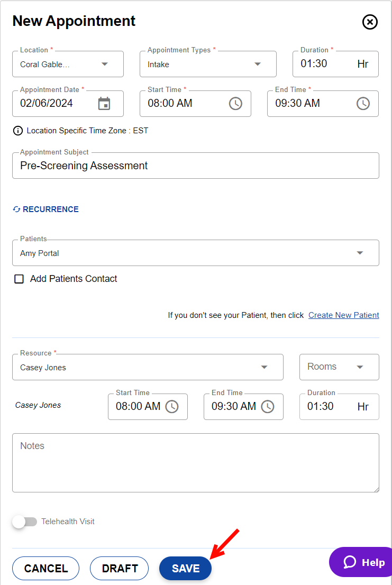Enable the Telehealth Visit toggle
392x585 pixels.
[x=24, y=522]
